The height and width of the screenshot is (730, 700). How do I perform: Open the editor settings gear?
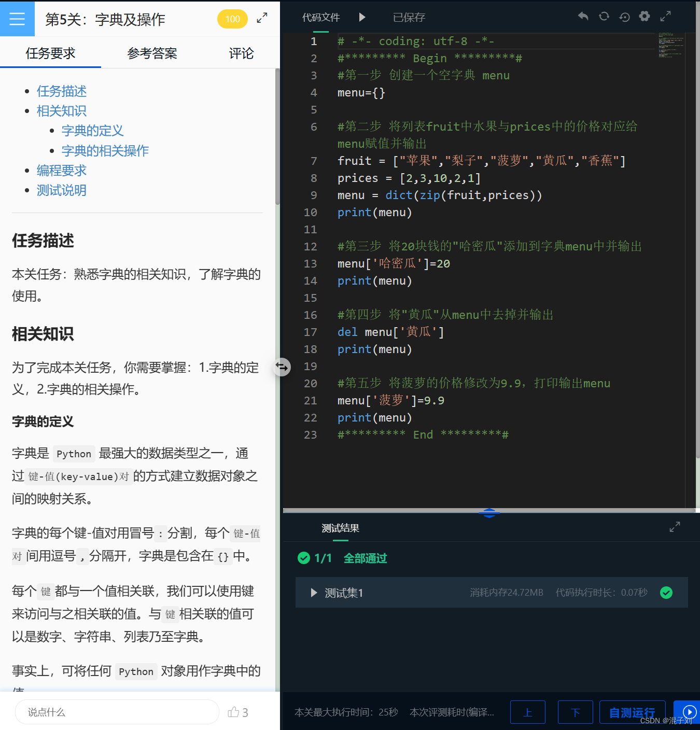point(645,16)
